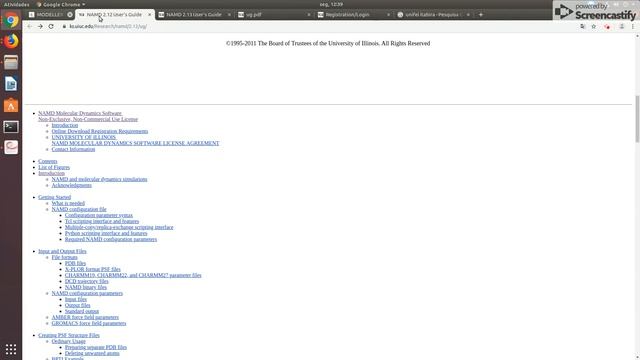Viewport: 640px width, 360px height.
Task: Open the List of Figures link
Action: pyautogui.click(x=54, y=167)
